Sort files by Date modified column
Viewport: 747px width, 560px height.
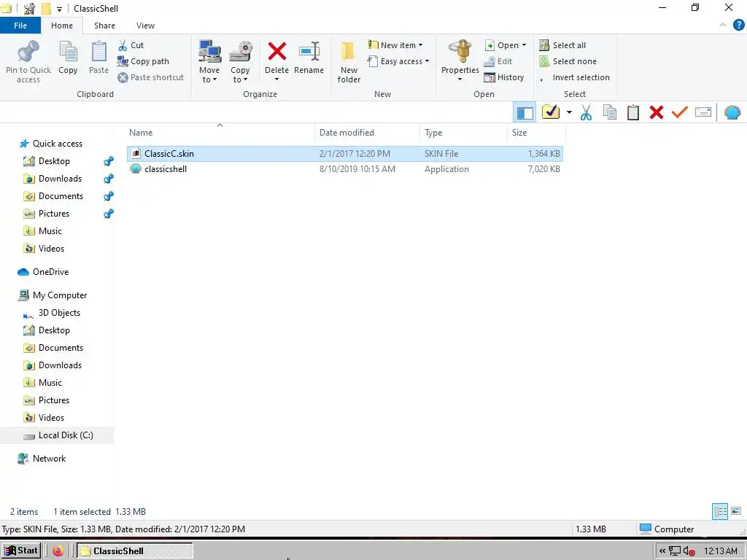click(x=368, y=133)
